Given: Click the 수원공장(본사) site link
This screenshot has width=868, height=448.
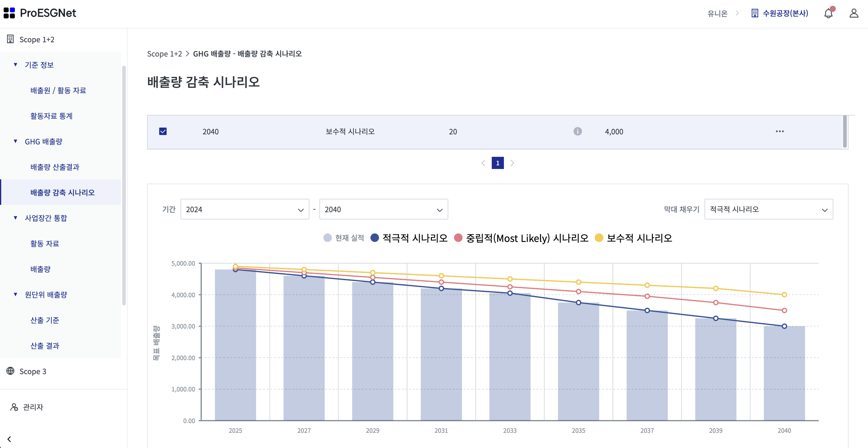Looking at the screenshot, I should point(785,13).
